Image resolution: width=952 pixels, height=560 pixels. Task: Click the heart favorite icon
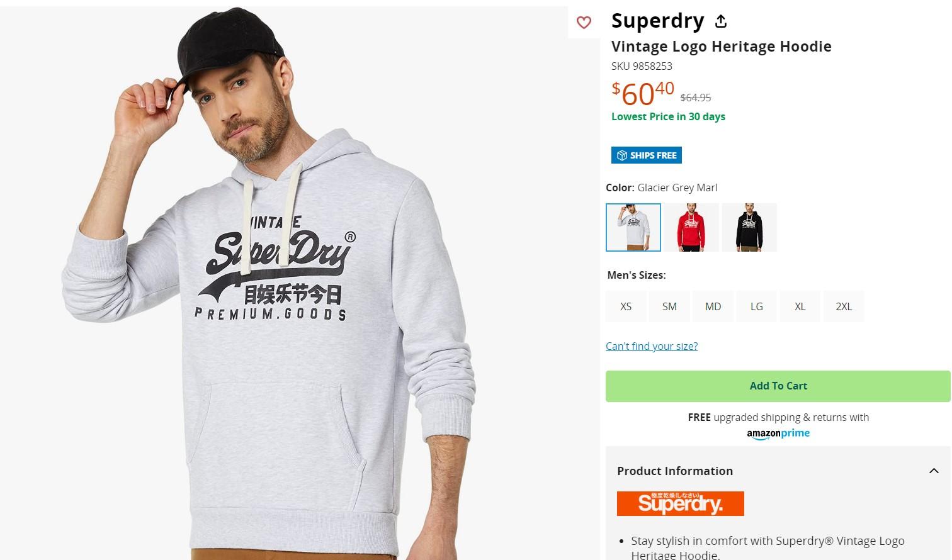click(584, 23)
